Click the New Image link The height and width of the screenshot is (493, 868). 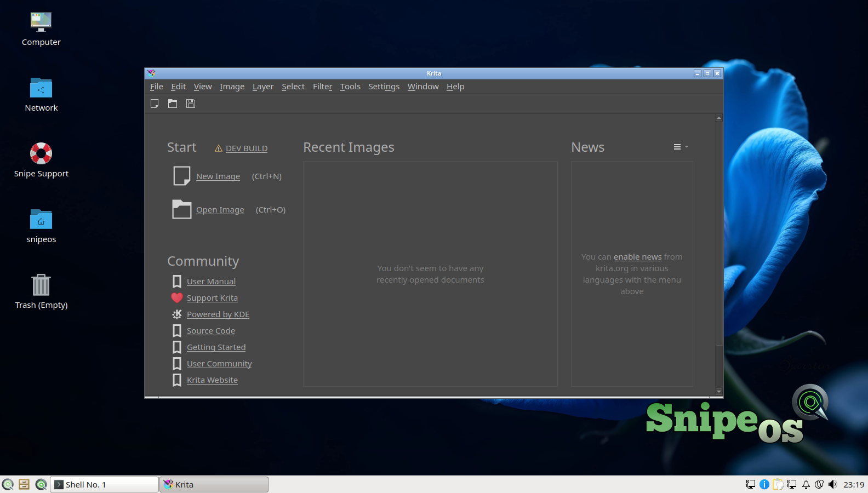tap(218, 176)
